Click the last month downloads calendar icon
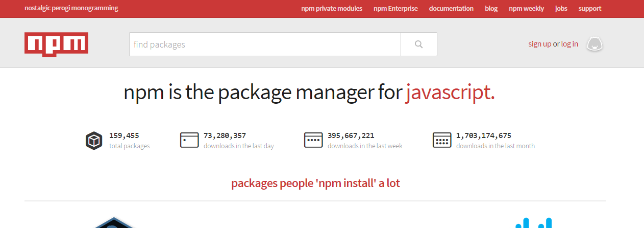This screenshot has width=644, height=228. coord(442,140)
